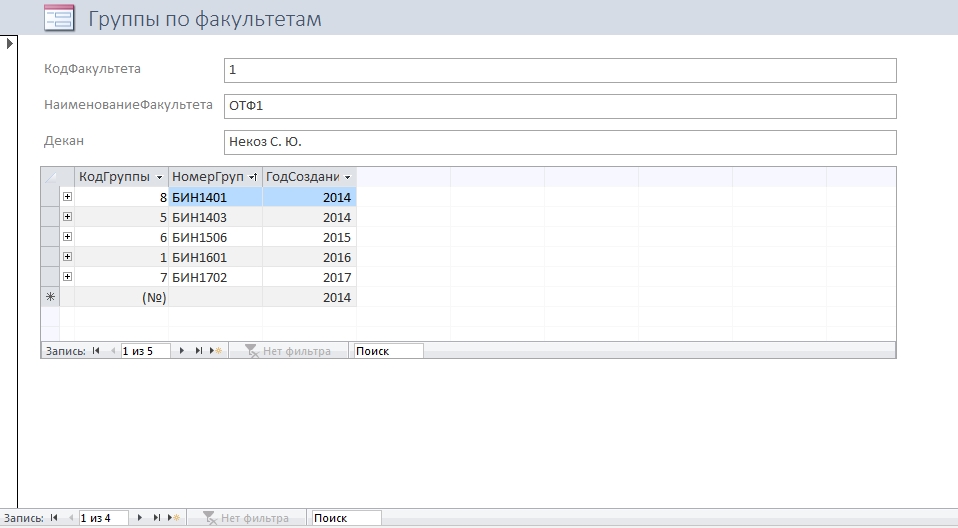Open the НомерГруп column sort dropdown arrow

pyautogui.click(x=253, y=177)
